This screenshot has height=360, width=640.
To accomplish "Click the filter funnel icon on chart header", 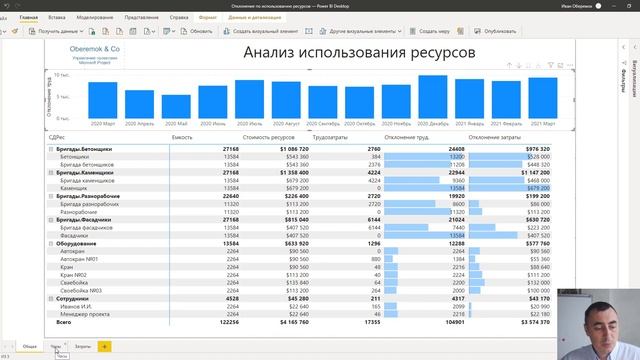I will coord(551,65).
